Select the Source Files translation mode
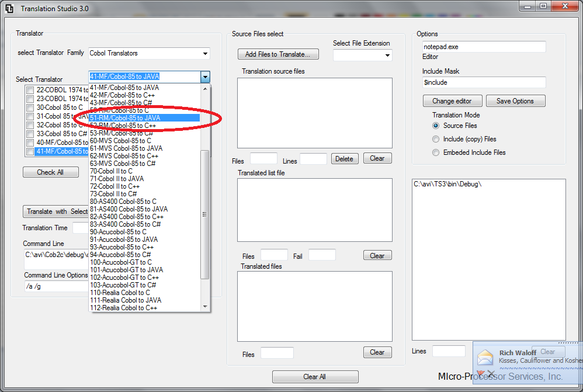 436,126
